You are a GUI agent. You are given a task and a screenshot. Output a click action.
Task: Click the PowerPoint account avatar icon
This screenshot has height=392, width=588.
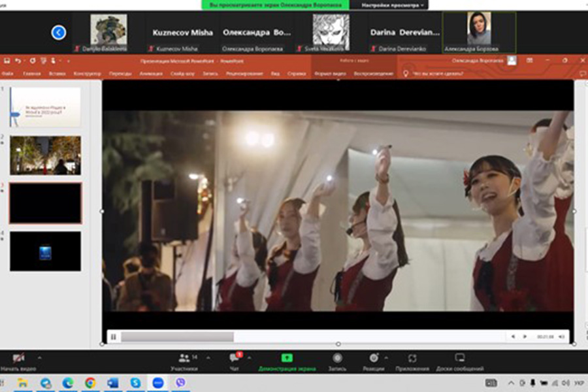pyautogui.click(x=512, y=60)
